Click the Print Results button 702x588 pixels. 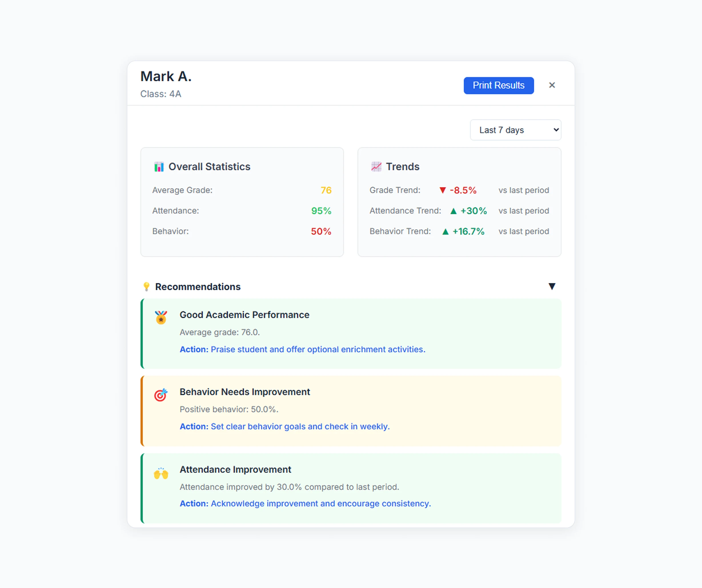498,86
